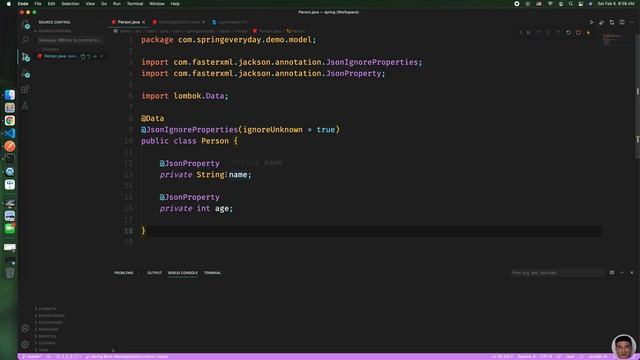This screenshot has width=640, height=360.
Task: Click the discard changes icon for Person.java
Action: point(89,56)
